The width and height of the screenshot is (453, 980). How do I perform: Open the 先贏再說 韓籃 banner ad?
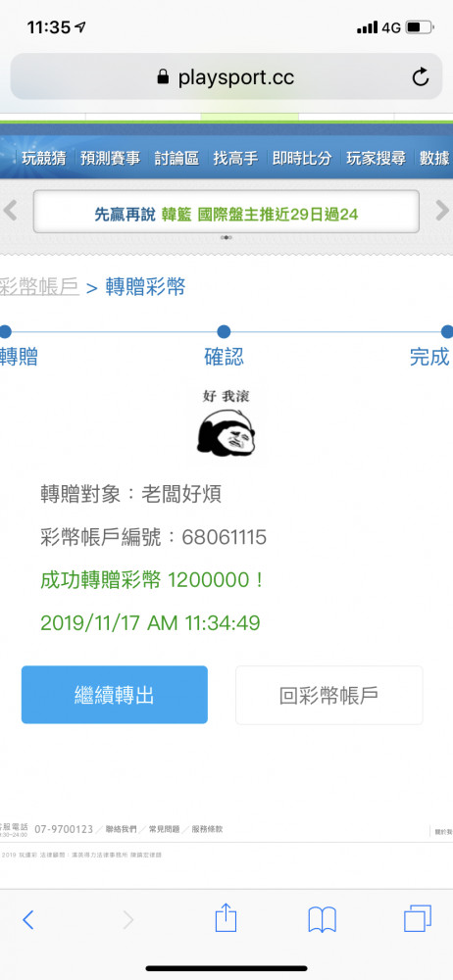(x=226, y=212)
